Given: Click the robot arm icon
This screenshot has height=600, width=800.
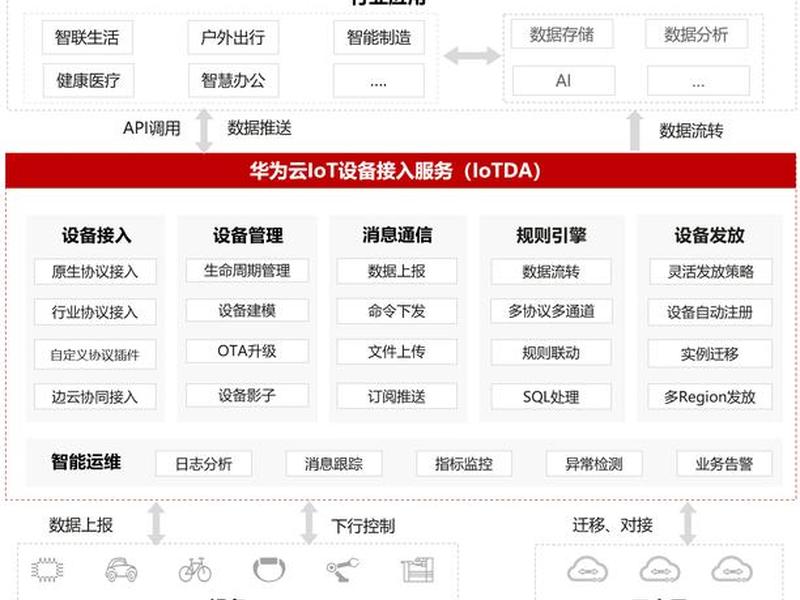Looking at the screenshot, I should [x=342, y=570].
